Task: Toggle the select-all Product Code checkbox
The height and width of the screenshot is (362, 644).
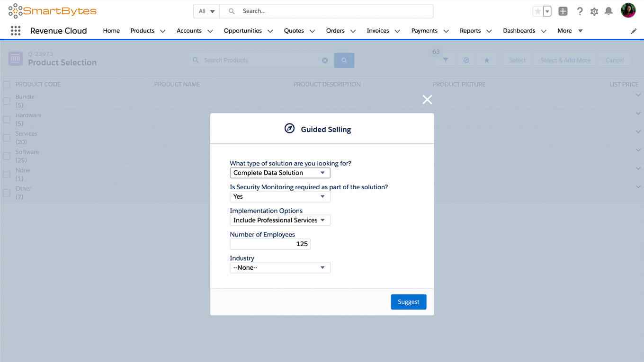Action: click(x=7, y=84)
